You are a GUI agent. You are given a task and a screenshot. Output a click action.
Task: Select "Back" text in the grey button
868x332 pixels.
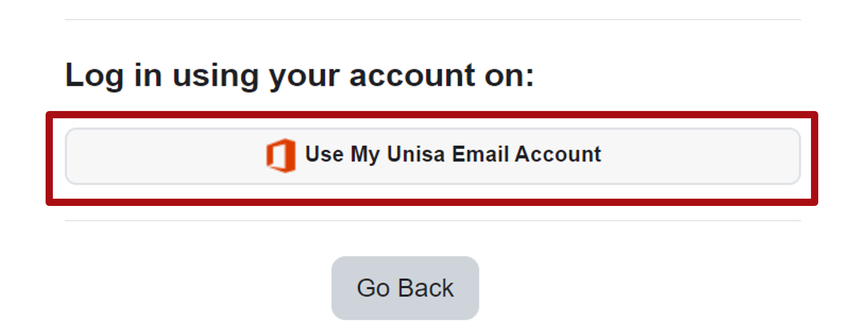pyautogui.click(x=426, y=288)
